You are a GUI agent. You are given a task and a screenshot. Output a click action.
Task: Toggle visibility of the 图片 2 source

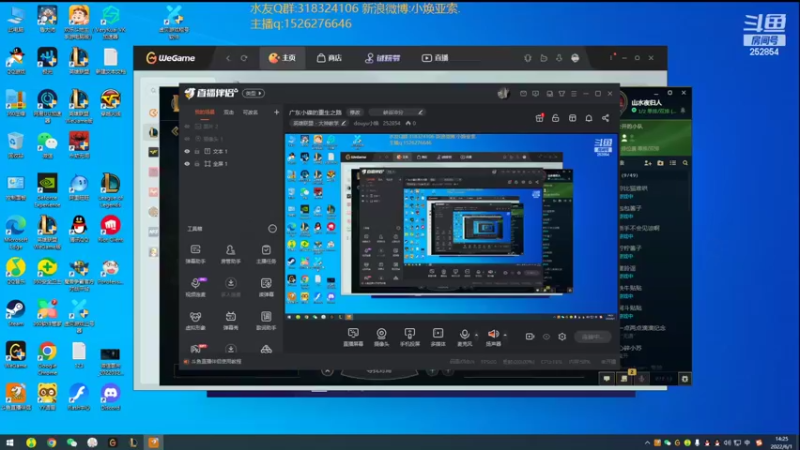pos(187,126)
